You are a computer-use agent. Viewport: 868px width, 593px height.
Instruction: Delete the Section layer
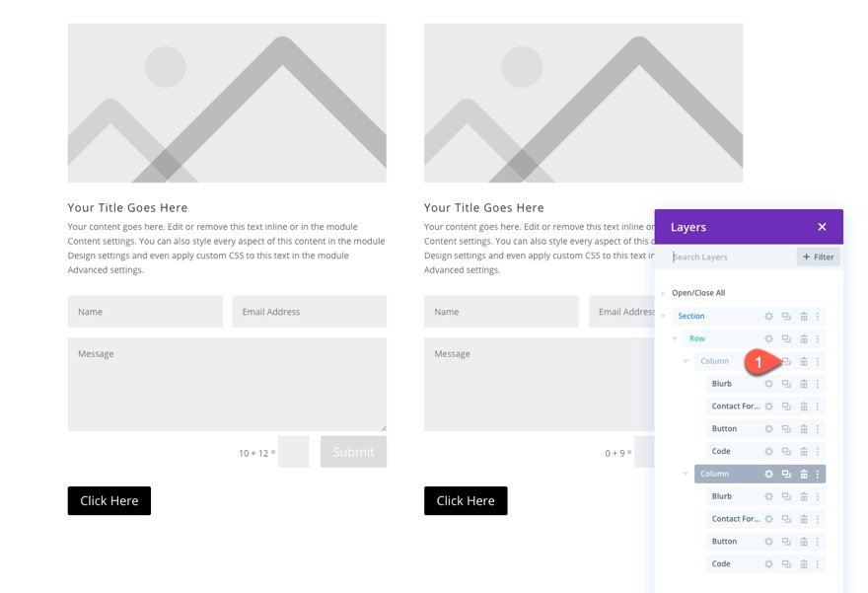[x=804, y=316]
